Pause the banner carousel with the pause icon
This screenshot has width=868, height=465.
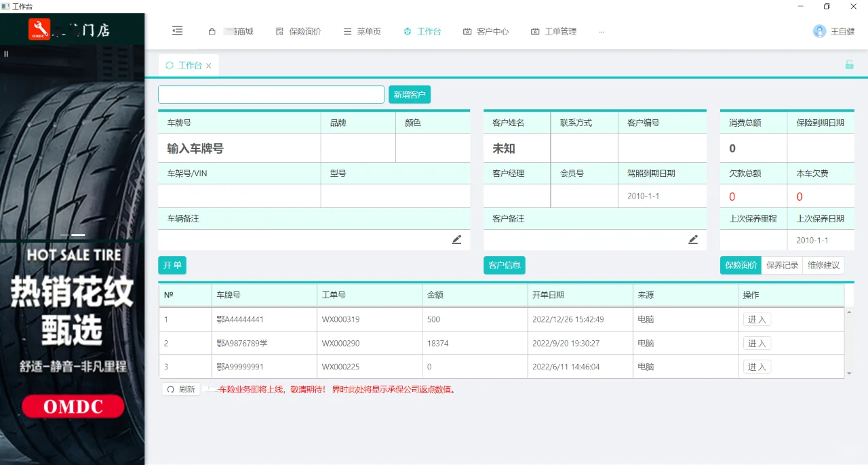pyautogui.click(x=6, y=54)
